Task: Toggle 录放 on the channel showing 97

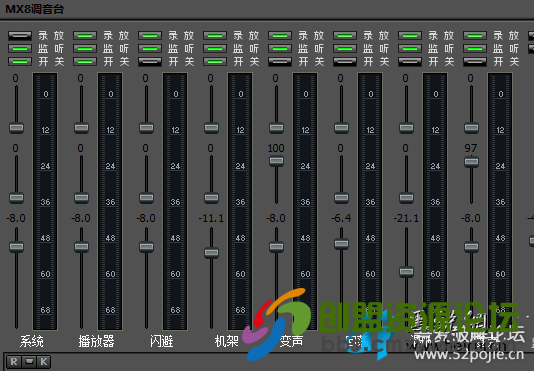Action: click(x=475, y=35)
